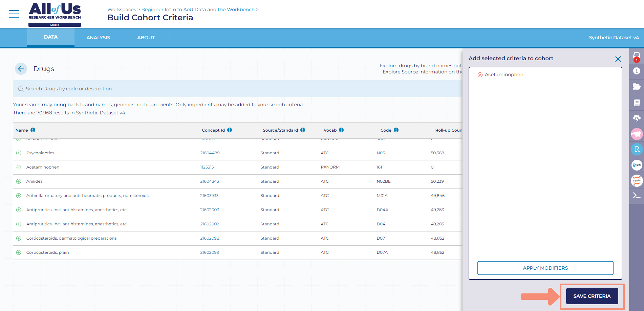The image size is (644, 311).
Task: Show info for the Vocab column
Action: [x=341, y=130]
